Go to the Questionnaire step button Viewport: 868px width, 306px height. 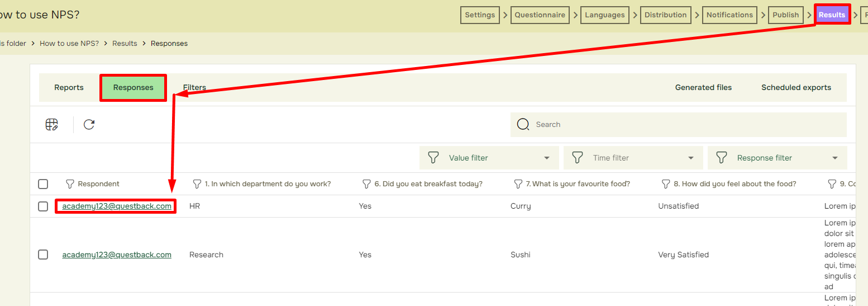coord(540,15)
